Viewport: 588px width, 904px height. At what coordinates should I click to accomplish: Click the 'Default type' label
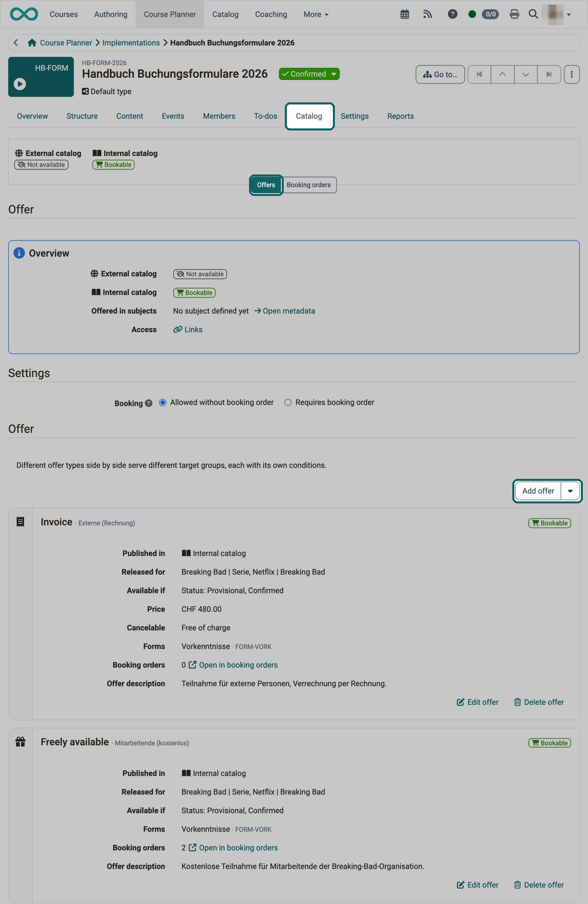point(107,92)
